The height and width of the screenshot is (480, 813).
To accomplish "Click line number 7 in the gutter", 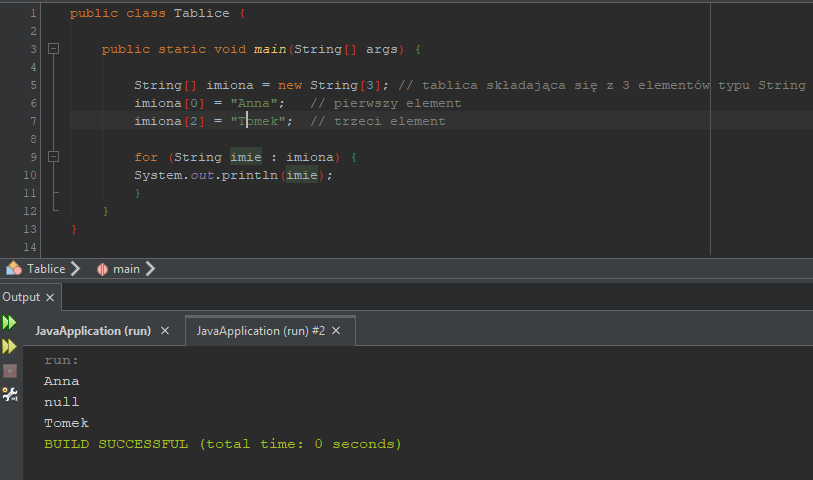I will tap(33, 121).
